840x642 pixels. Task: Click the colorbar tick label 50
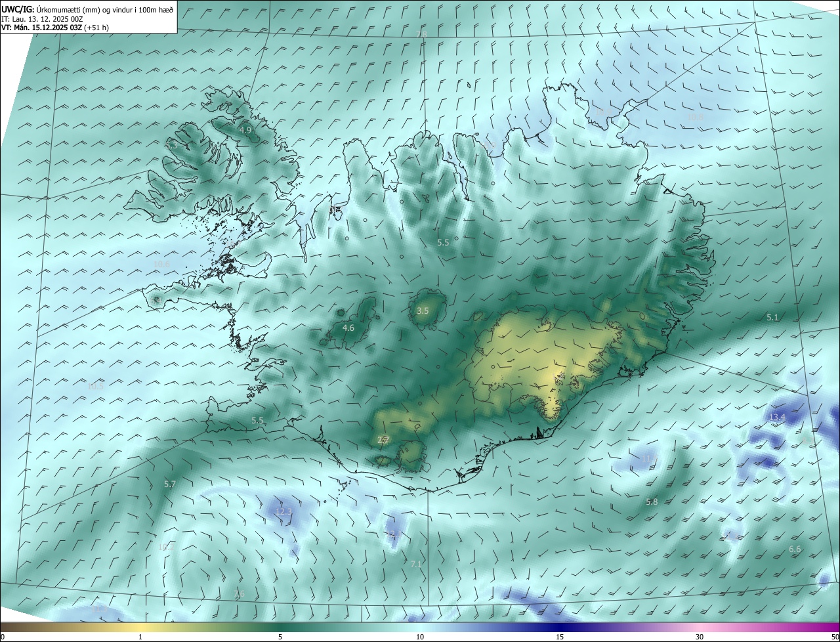pyautogui.click(x=835, y=637)
